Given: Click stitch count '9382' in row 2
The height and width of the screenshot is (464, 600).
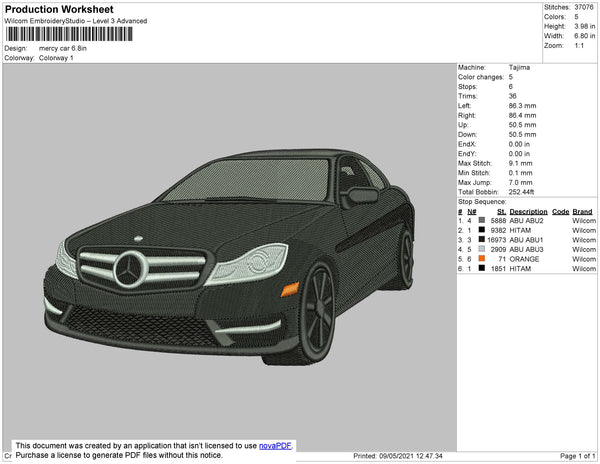Looking at the screenshot, I should point(498,230).
